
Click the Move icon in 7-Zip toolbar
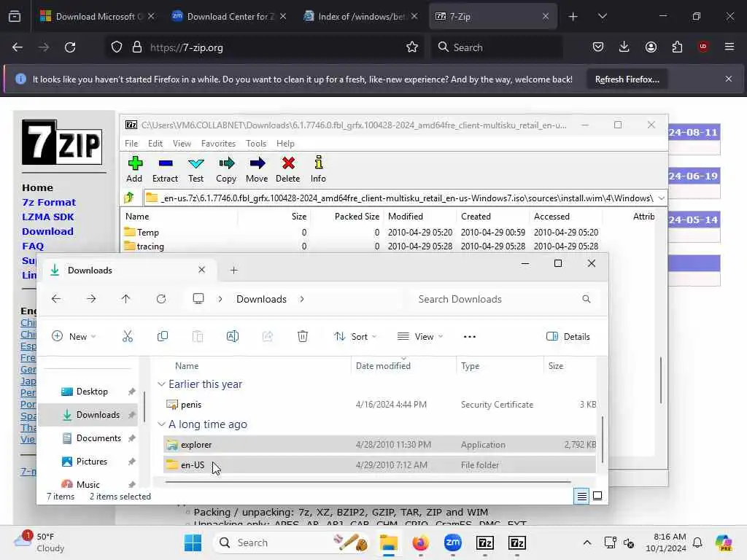[257, 169]
